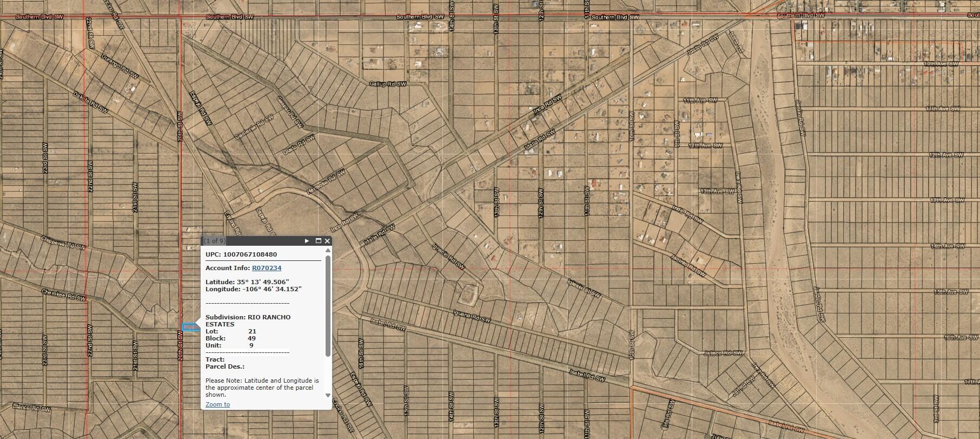Viewport: 980px width, 439px height.
Task: Click the 10th Ave SW map label
Action: (941, 64)
